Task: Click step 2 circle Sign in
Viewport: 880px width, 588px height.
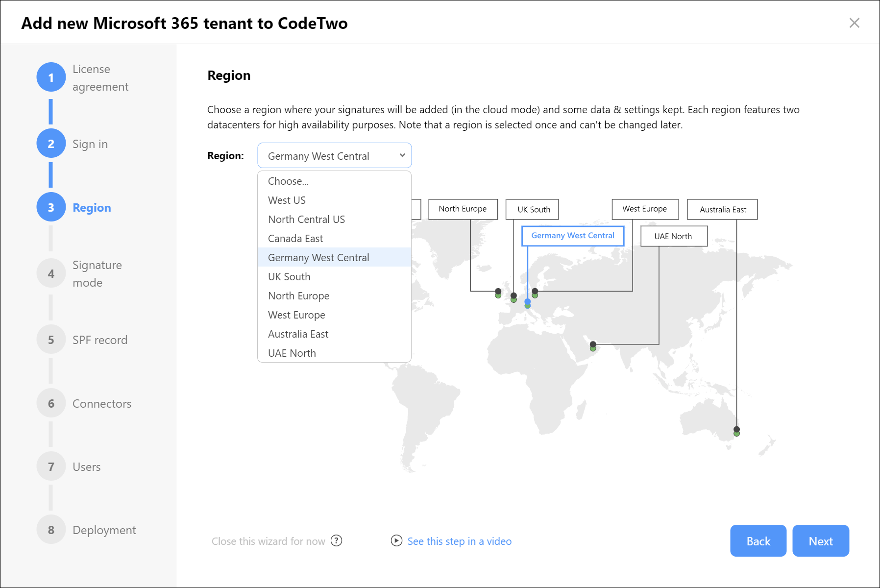Action: pyautogui.click(x=51, y=144)
